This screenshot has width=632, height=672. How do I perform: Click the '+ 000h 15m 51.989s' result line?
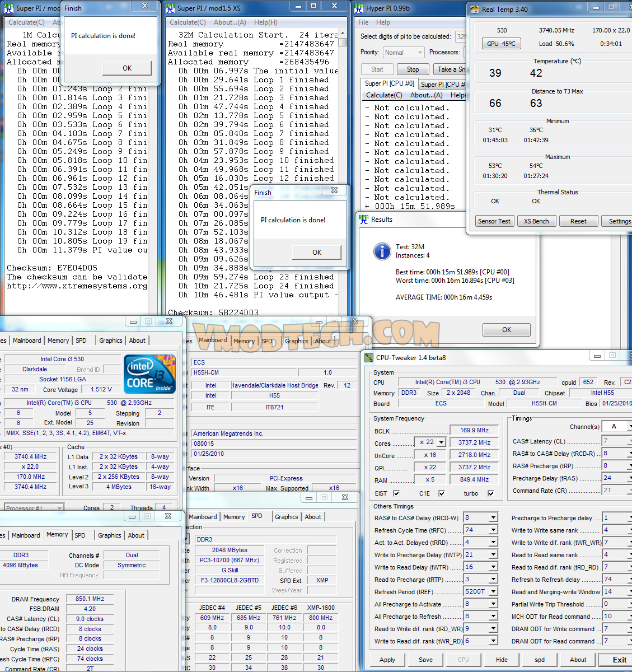[409, 206]
